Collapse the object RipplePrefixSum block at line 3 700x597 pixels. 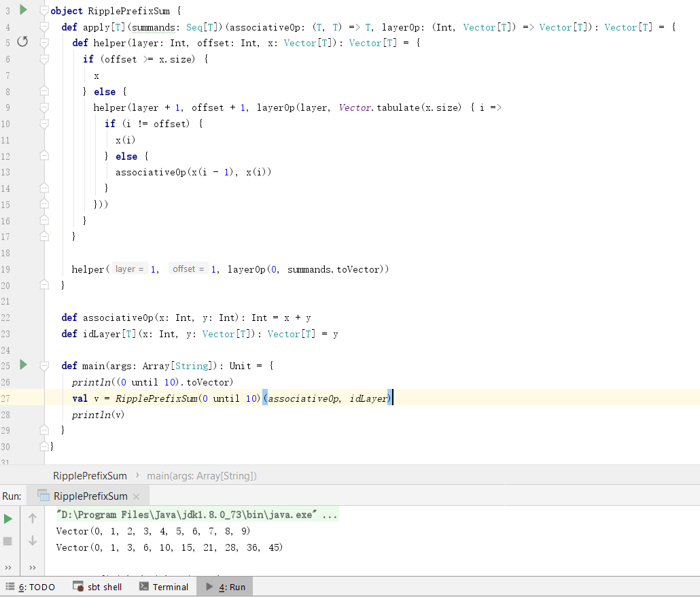point(43,10)
